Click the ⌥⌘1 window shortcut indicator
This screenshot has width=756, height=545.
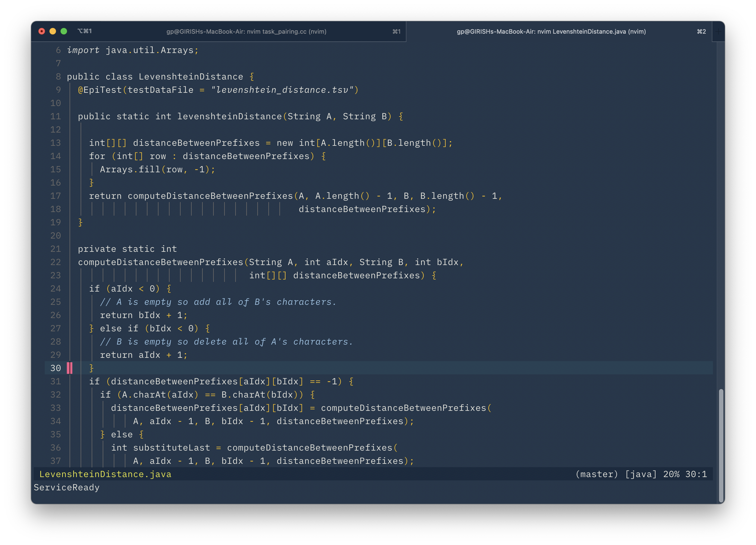pyautogui.click(x=85, y=31)
